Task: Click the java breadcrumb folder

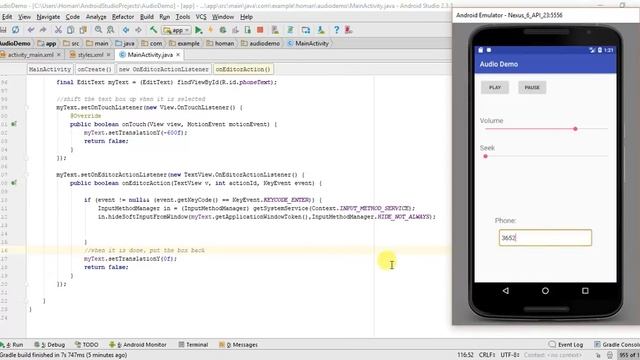Action: click(x=125, y=43)
